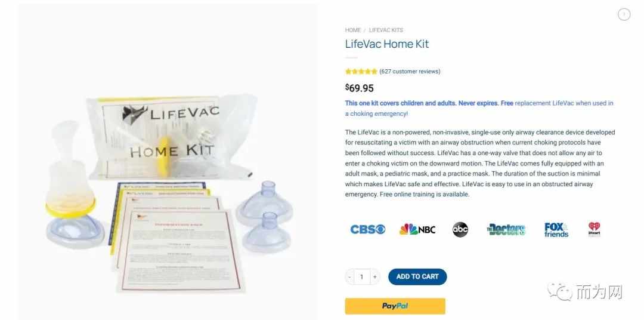Go to the HOME breadcrumb

point(353,30)
